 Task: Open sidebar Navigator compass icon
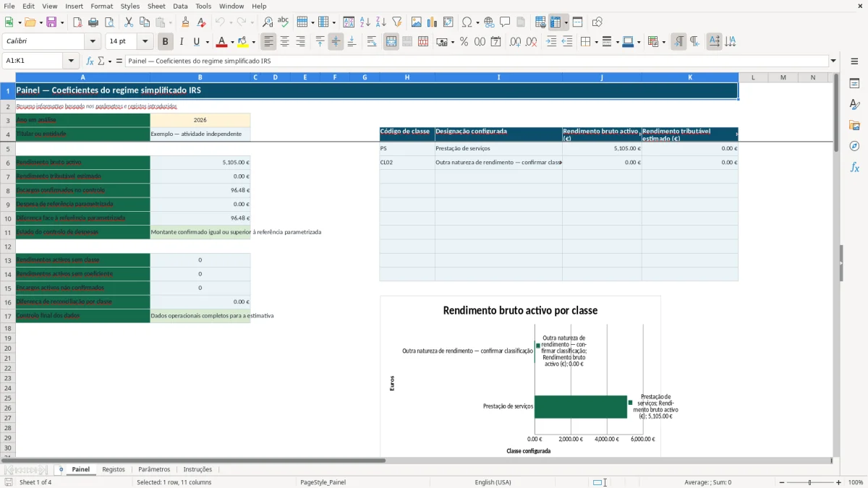point(854,146)
